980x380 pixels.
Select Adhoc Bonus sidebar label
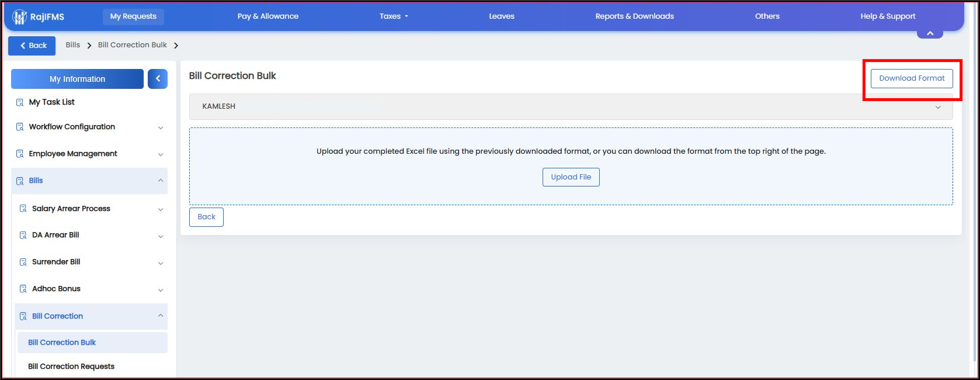[56, 289]
